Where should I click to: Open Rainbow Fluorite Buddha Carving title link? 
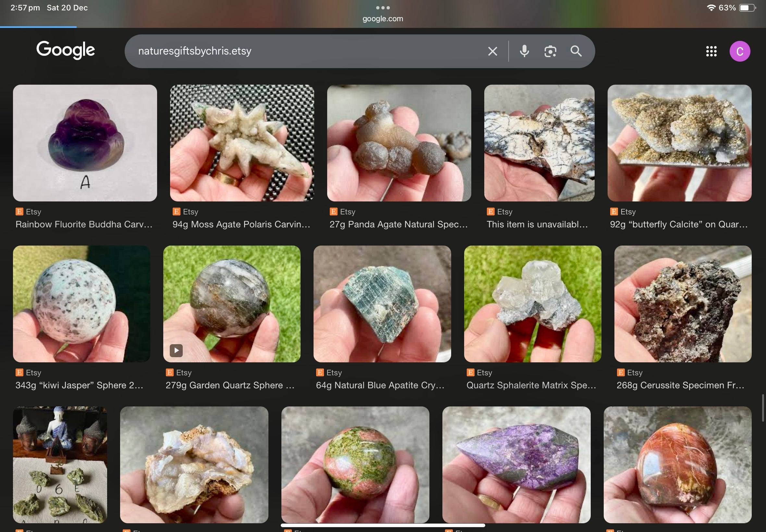tap(84, 224)
